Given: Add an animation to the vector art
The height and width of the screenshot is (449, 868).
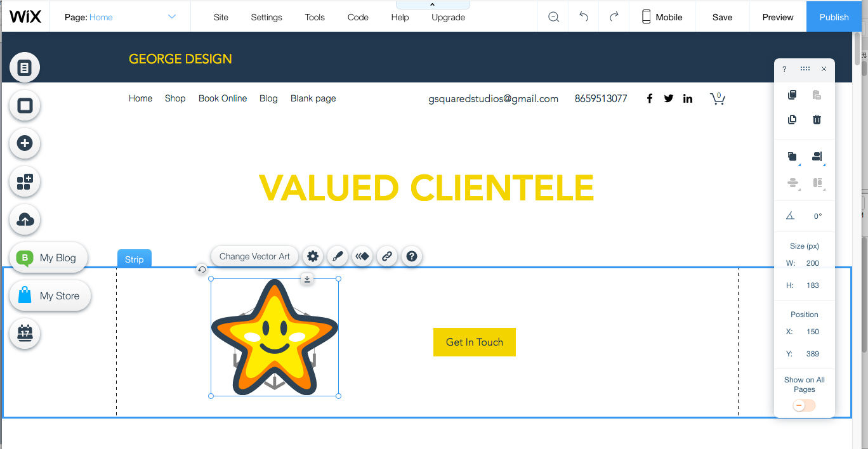Looking at the screenshot, I should coord(362,256).
